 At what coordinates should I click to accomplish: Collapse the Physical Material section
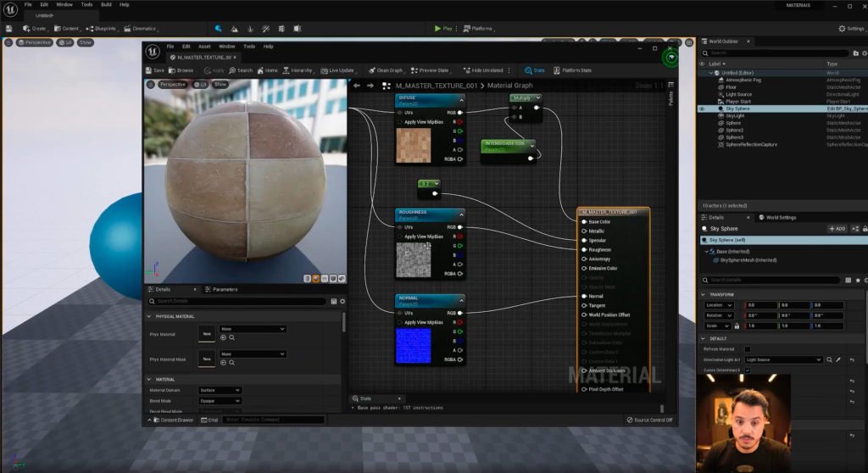coord(150,316)
